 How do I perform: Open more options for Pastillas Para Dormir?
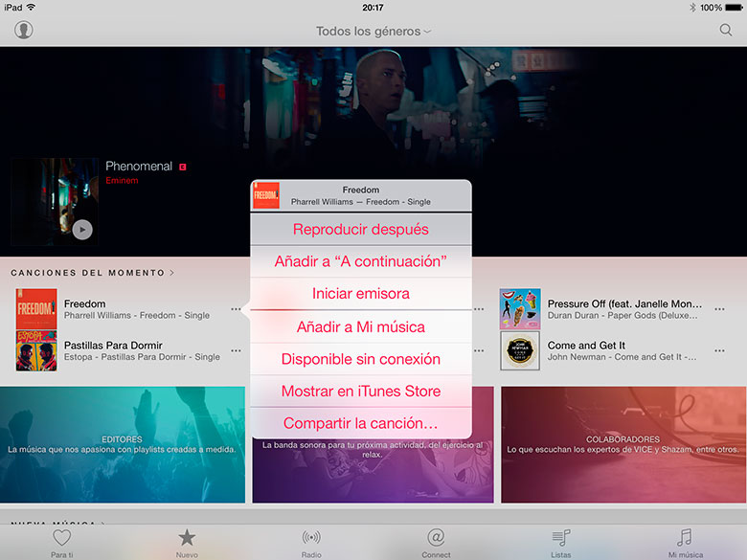[236, 350]
